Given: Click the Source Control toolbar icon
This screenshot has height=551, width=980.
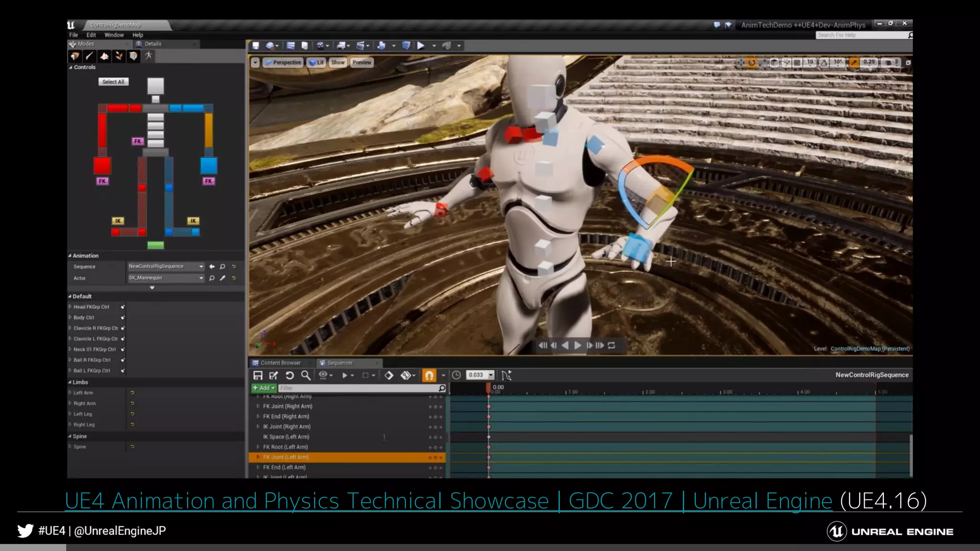Looking at the screenshot, I should point(270,45).
